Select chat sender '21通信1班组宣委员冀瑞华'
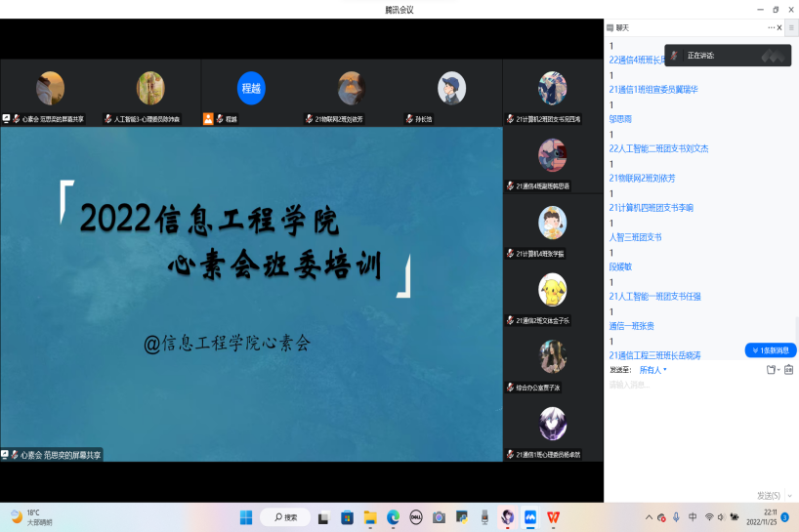The height and width of the screenshot is (532, 799). click(652, 89)
